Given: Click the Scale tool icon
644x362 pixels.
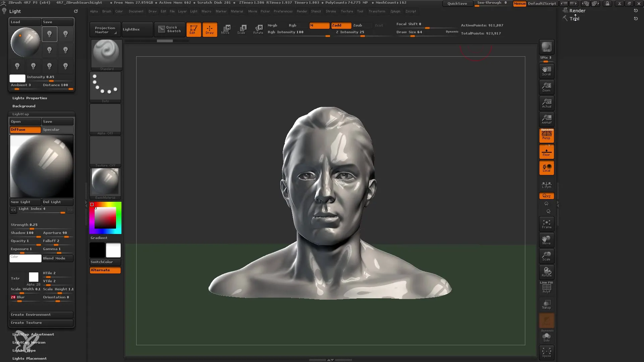Looking at the screenshot, I should [546, 255].
